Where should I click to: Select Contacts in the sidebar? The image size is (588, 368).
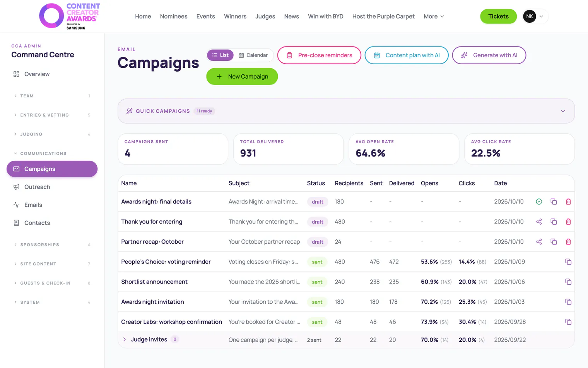(x=52, y=223)
